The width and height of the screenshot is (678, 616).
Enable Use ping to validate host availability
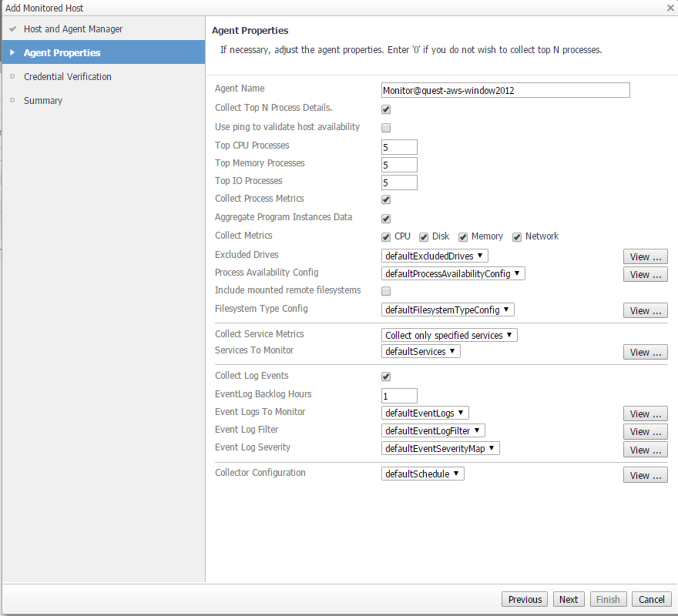click(386, 128)
